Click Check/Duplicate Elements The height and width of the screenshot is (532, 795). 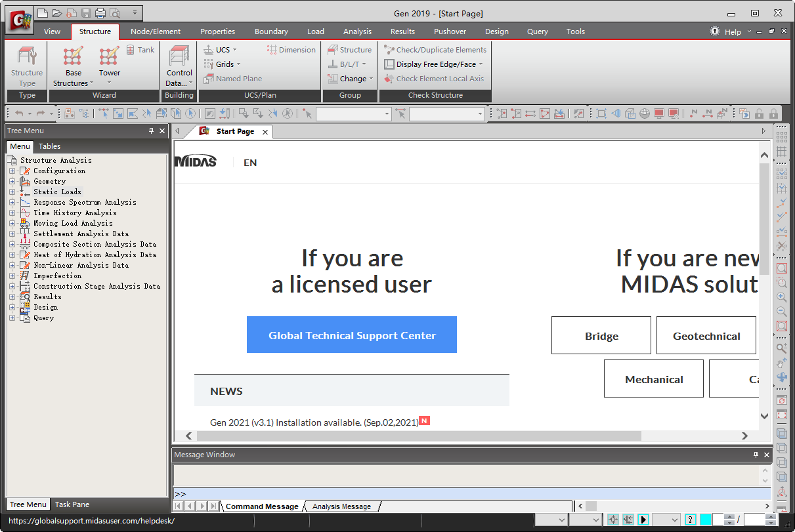click(x=435, y=50)
